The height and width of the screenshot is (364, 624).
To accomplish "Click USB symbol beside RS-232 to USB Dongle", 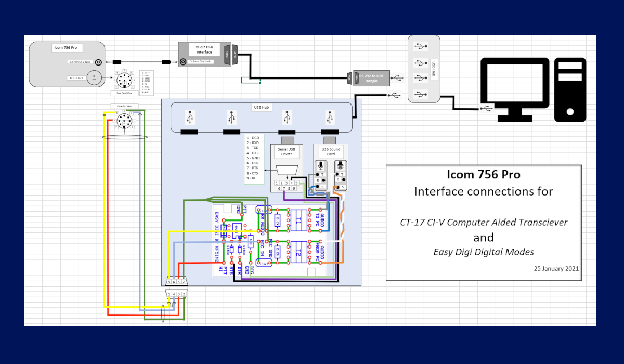I will 398,78.
